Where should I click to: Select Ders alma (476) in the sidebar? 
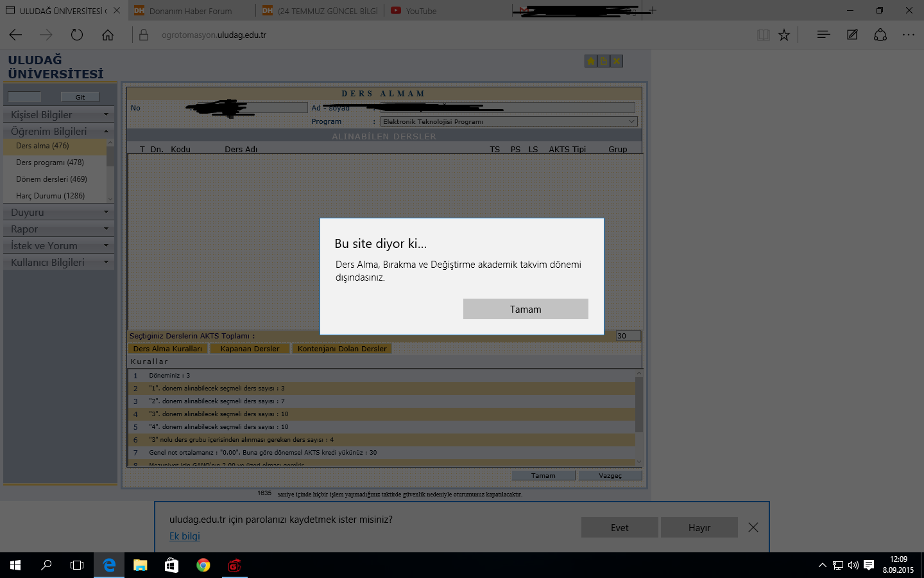(55, 146)
